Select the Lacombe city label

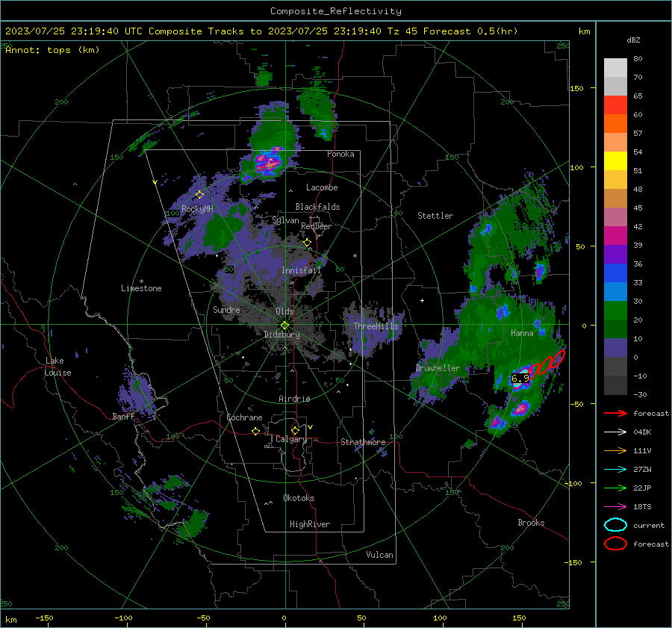tap(322, 187)
